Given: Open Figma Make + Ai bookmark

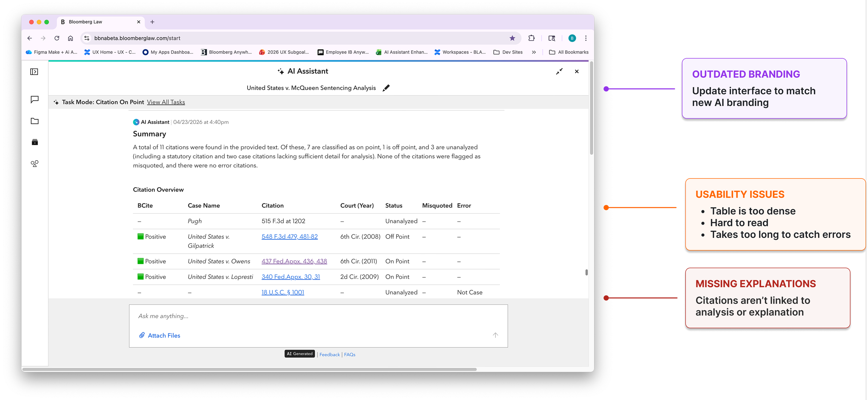Looking at the screenshot, I should pos(51,52).
